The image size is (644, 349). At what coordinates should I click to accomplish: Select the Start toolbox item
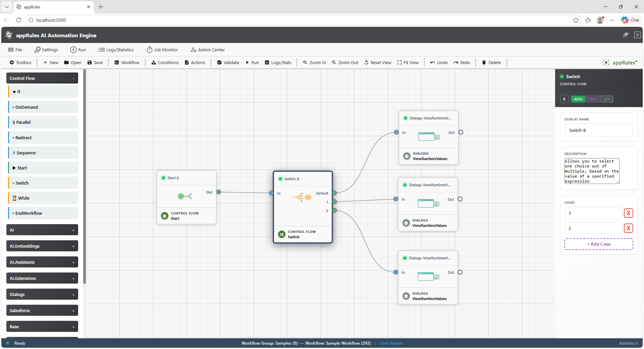click(x=43, y=168)
